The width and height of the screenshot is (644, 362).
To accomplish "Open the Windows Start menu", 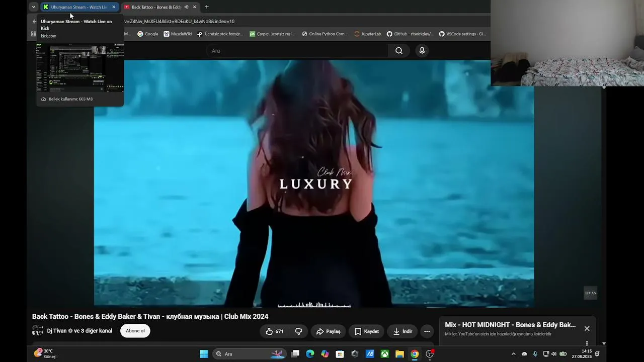I will click(x=204, y=354).
